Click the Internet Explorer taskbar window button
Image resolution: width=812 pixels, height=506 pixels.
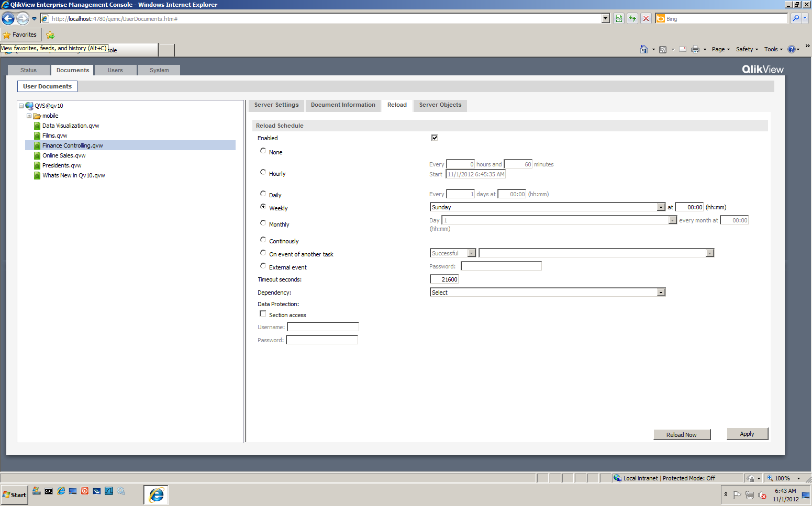click(x=156, y=494)
